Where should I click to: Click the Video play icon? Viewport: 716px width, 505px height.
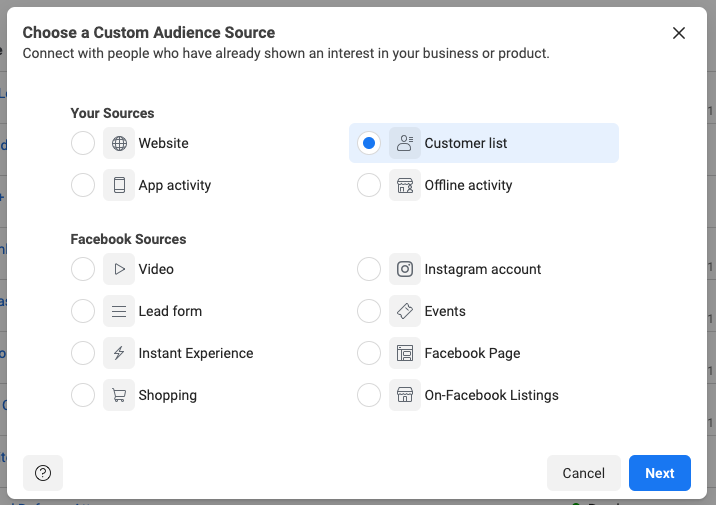119,269
